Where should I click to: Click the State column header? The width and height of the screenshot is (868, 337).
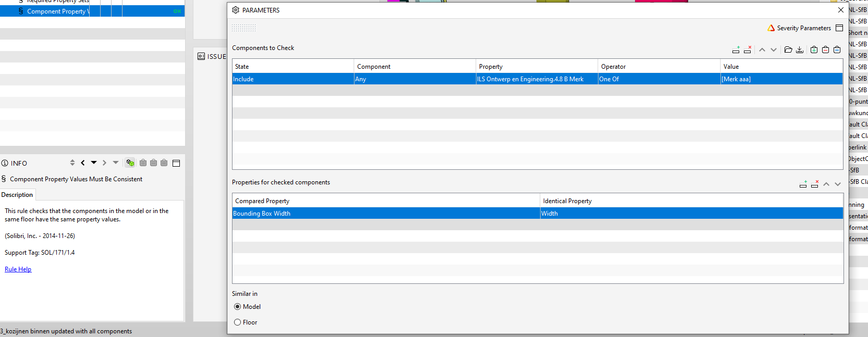coord(293,67)
